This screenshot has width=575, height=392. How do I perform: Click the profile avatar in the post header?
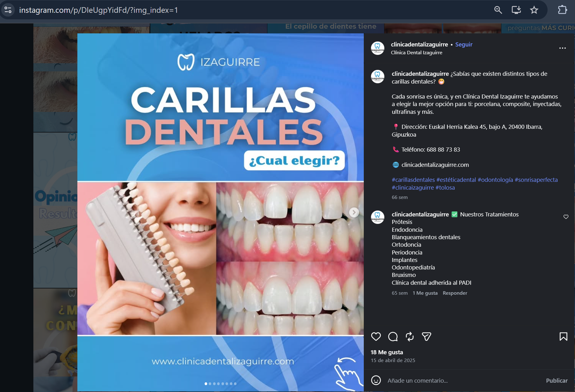coord(378,48)
